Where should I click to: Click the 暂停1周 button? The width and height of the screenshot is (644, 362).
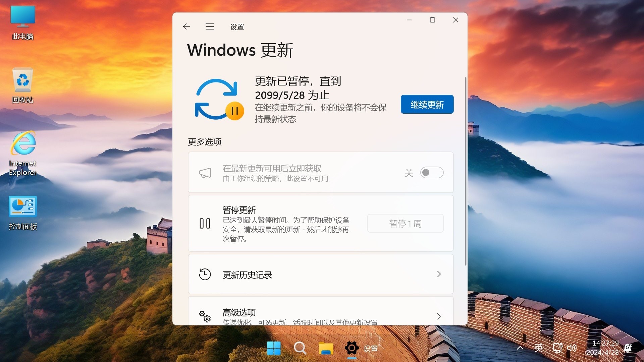pyautogui.click(x=405, y=223)
